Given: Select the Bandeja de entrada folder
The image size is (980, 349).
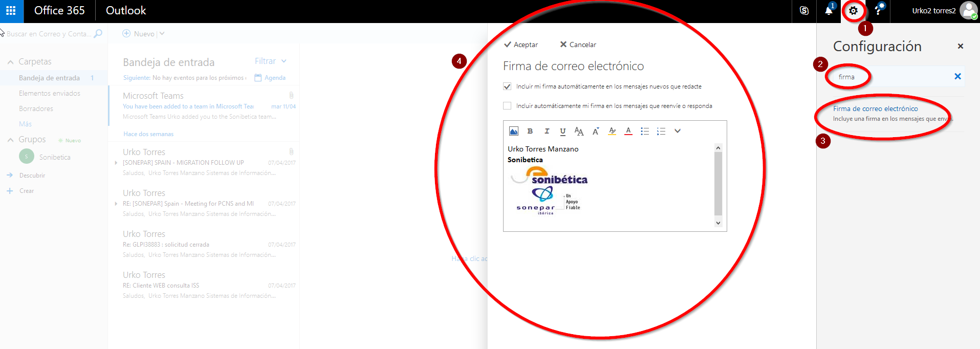Looking at the screenshot, I should tap(54, 78).
